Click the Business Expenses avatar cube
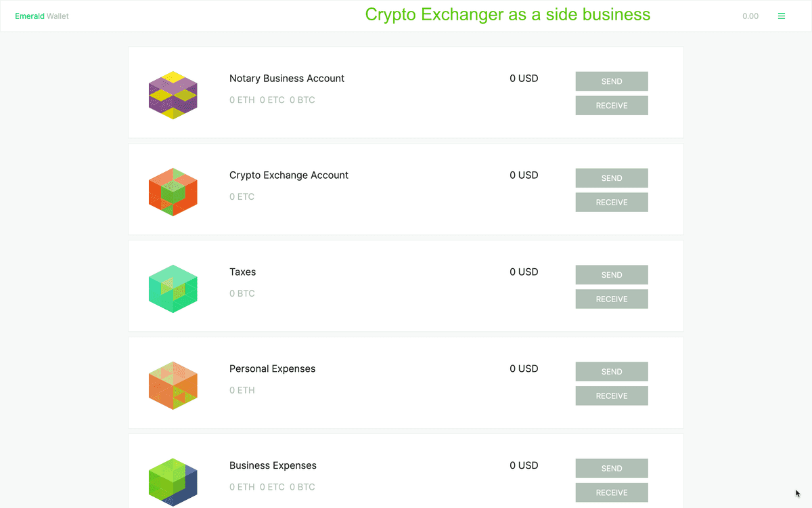This screenshot has width=812, height=508. coord(173,482)
